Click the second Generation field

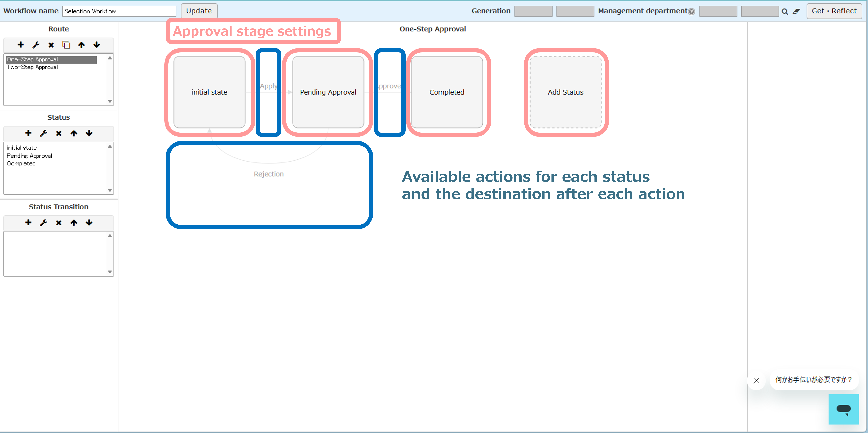[575, 11]
